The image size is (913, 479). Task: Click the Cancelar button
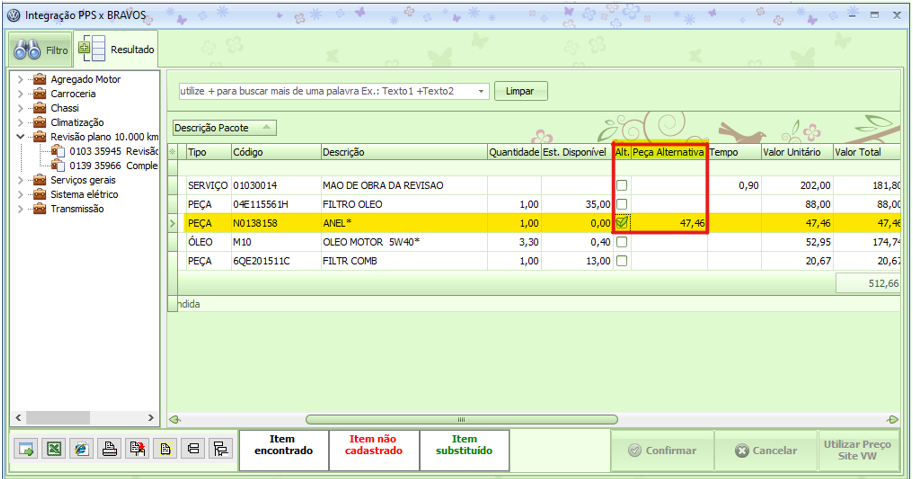pos(766,450)
